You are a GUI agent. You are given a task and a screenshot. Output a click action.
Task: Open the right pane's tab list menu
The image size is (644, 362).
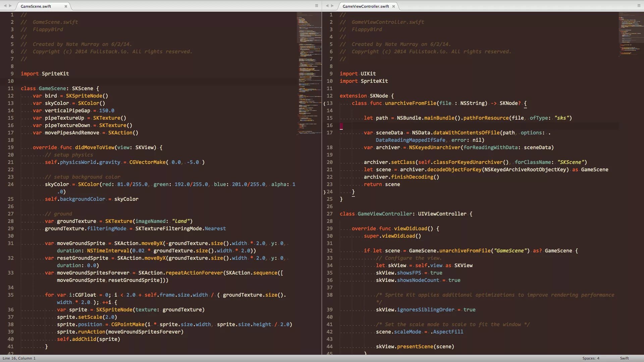639,6
